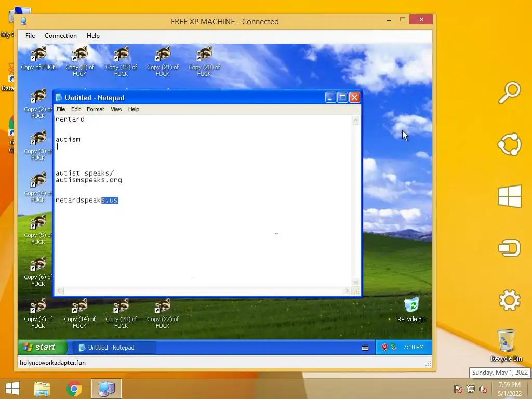This screenshot has width=532, height=399.
Task: Click the 'Untitled - Notepad' XP taskbar button
Action: tap(114, 348)
